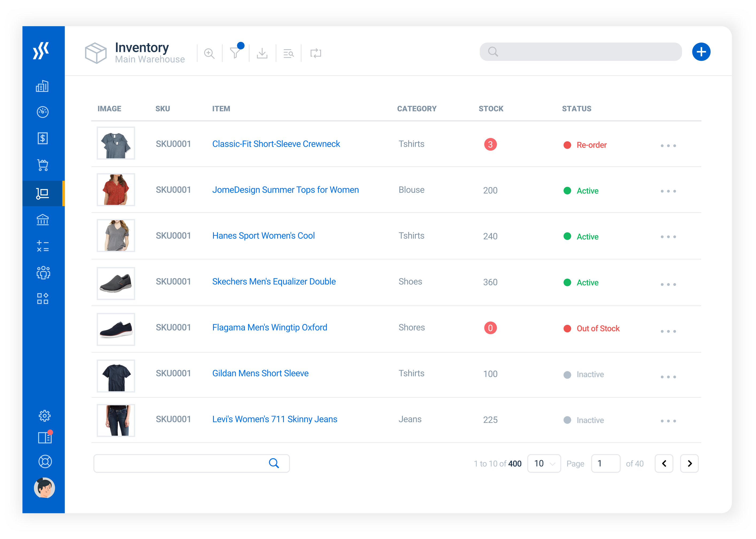The image size is (756, 539).
Task: Click the zoom-in magnifier toolbar icon
Action: pos(209,53)
